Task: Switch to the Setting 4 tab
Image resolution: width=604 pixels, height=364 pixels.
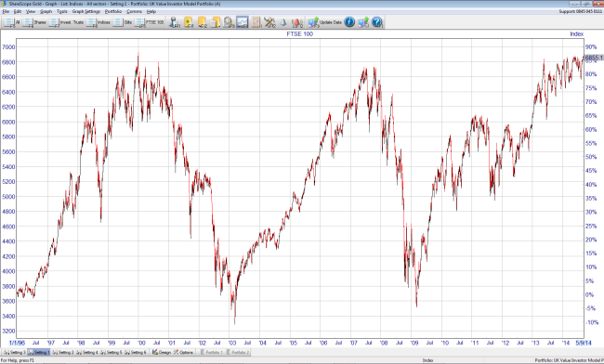Action: tap(87, 352)
